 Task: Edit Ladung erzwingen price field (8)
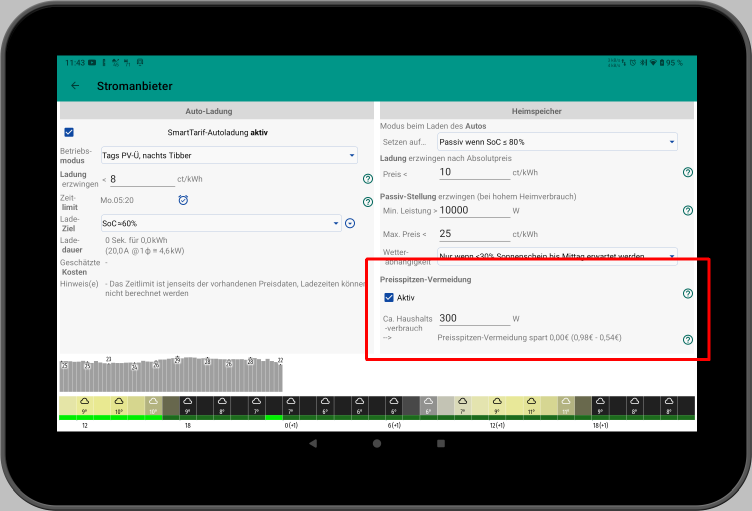141,179
